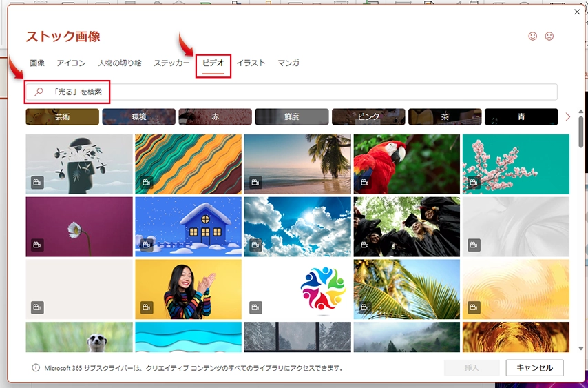Select the snowy window view video
This screenshot has height=388, width=588.
pyautogui.click(x=297, y=337)
